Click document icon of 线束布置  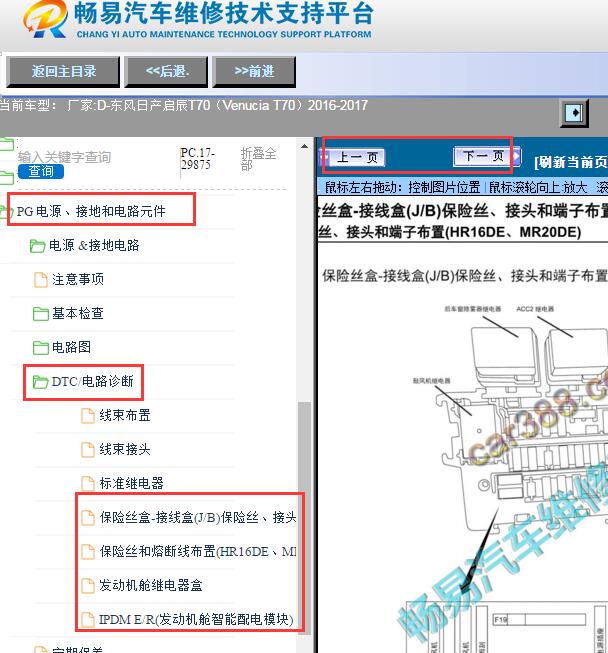[x=87, y=415]
